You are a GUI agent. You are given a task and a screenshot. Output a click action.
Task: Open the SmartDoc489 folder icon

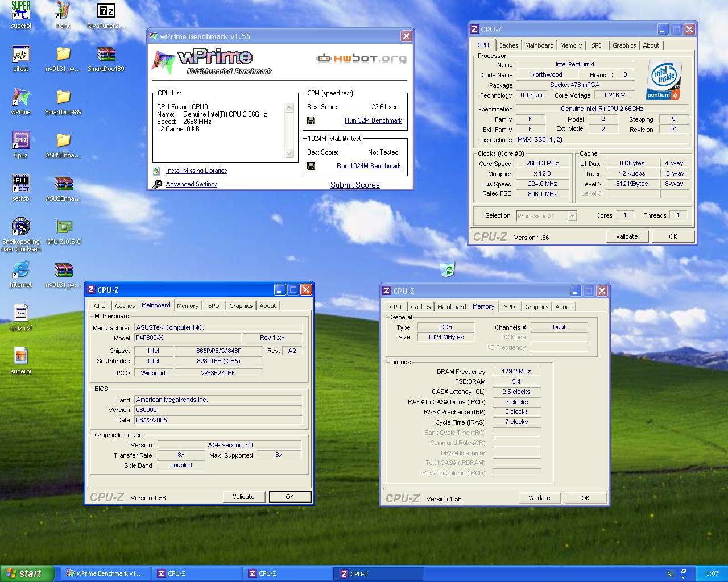point(63,97)
